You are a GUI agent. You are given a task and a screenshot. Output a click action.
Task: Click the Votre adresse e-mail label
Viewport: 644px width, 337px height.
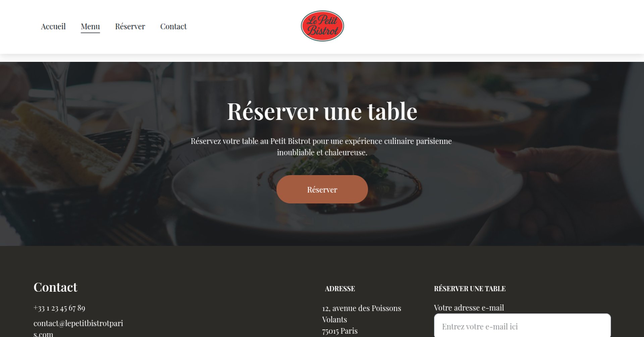pyautogui.click(x=469, y=308)
